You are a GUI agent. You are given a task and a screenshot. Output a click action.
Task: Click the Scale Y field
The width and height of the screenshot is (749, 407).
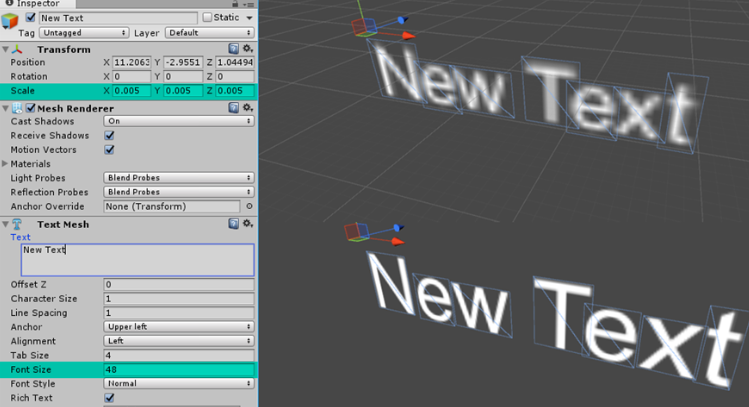pos(183,91)
